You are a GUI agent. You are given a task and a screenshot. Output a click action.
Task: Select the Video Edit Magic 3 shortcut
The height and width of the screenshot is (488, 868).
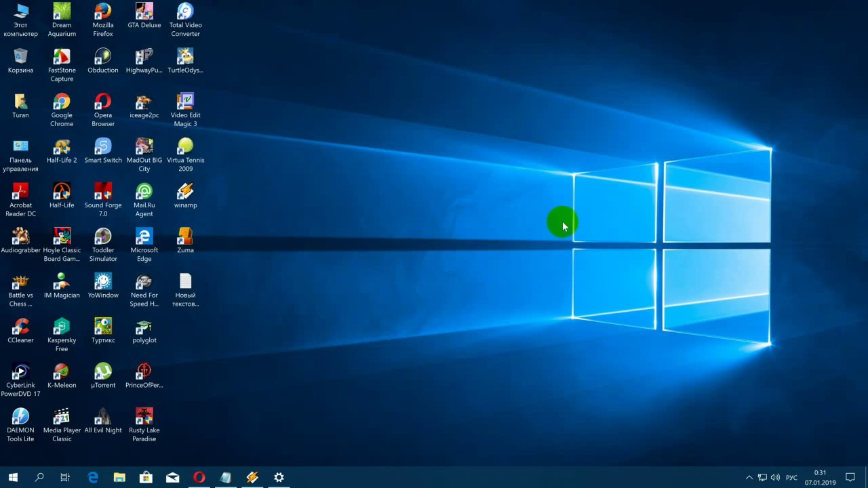pos(185,110)
